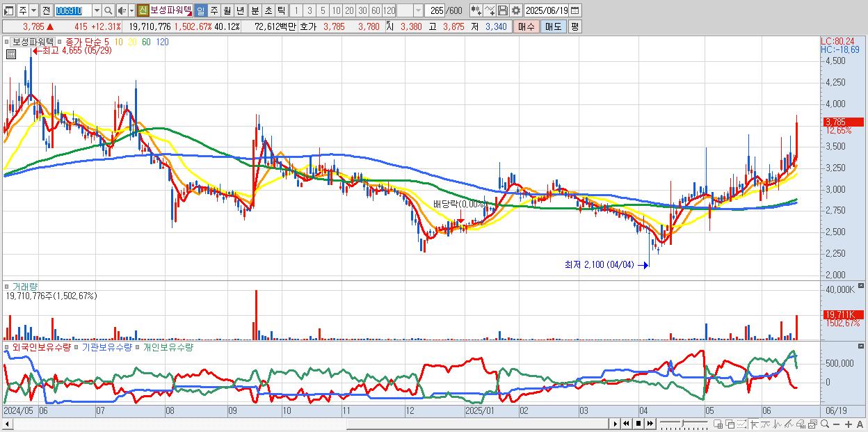Expand the stock code dropdown arrow
This screenshot has height=432, width=868.
pos(97,10)
